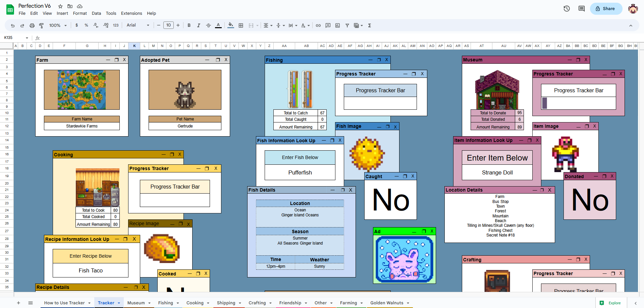Activate the paint format roller tool
Viewport: 644px width, 308px height.
[x=42, y=25]
